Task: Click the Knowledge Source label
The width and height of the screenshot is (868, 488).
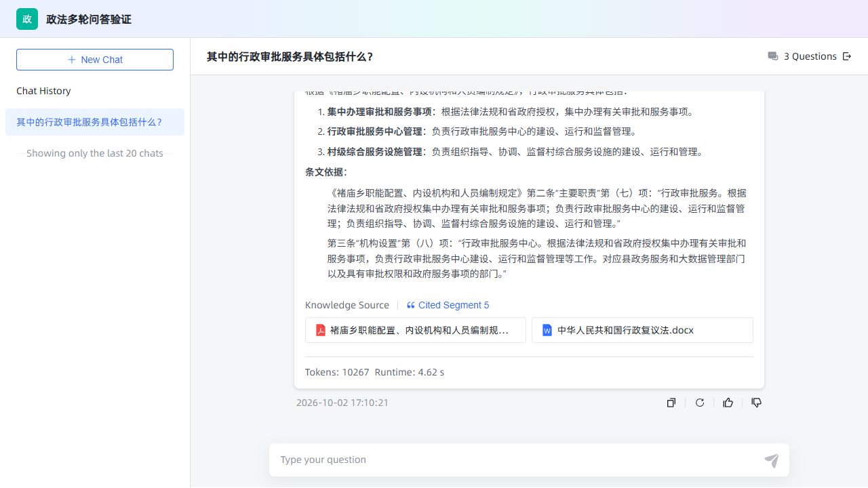Action: click(347, 305)
